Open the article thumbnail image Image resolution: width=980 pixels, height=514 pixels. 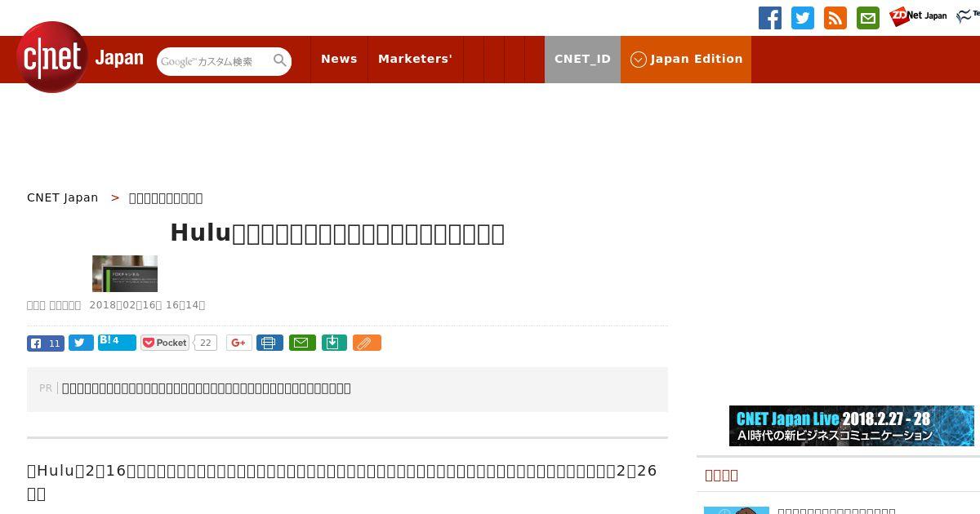[125, 273]
